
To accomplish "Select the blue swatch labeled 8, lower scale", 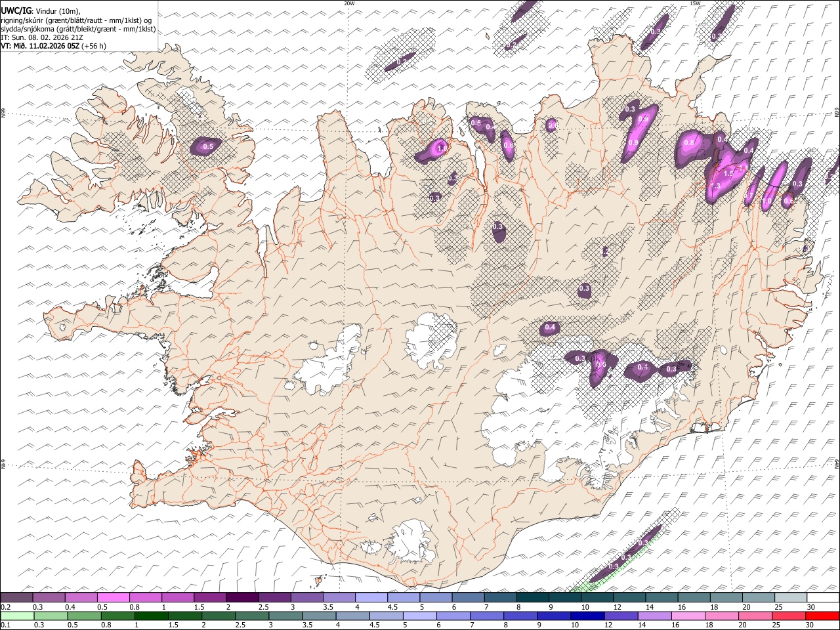I will coord(521,616).
